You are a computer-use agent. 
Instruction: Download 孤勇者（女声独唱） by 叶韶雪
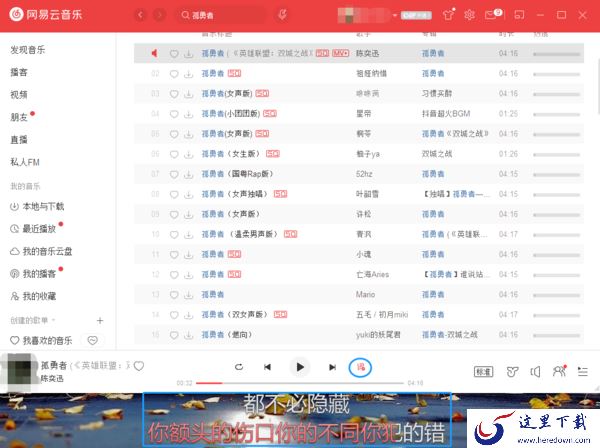[189, 194]
